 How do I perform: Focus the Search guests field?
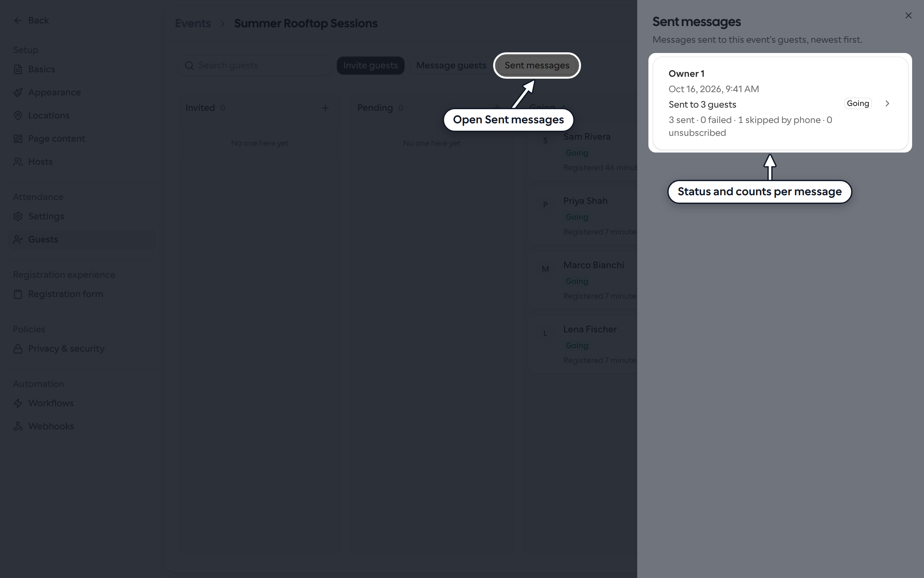click(255, 66)
